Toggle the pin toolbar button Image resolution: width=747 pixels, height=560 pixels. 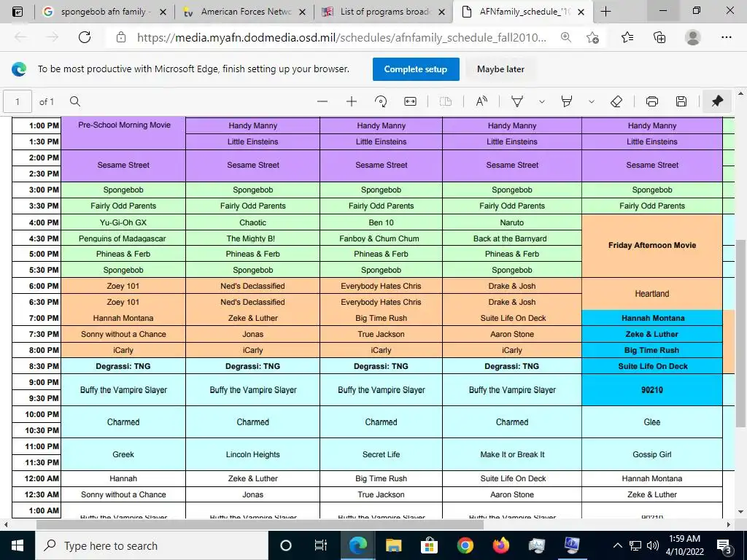(x=717, y=101)
